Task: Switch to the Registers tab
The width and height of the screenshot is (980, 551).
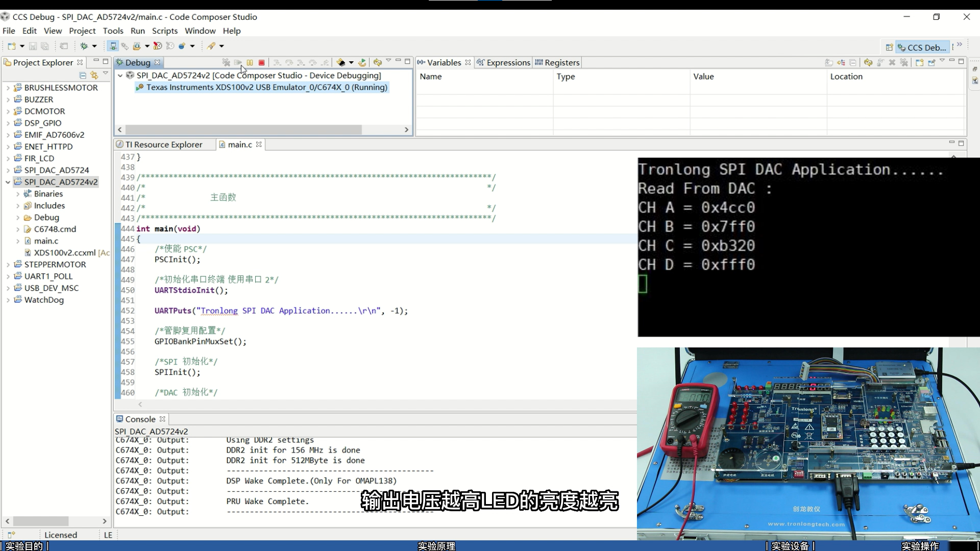Action: tap(557, 62)
